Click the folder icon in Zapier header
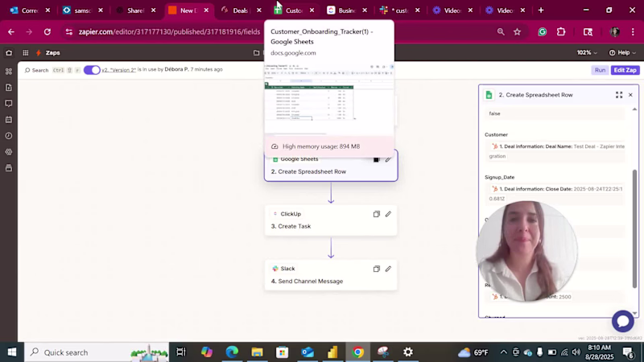Image resolution: width=644 pixels, height=362 pixels. (256, 53)
